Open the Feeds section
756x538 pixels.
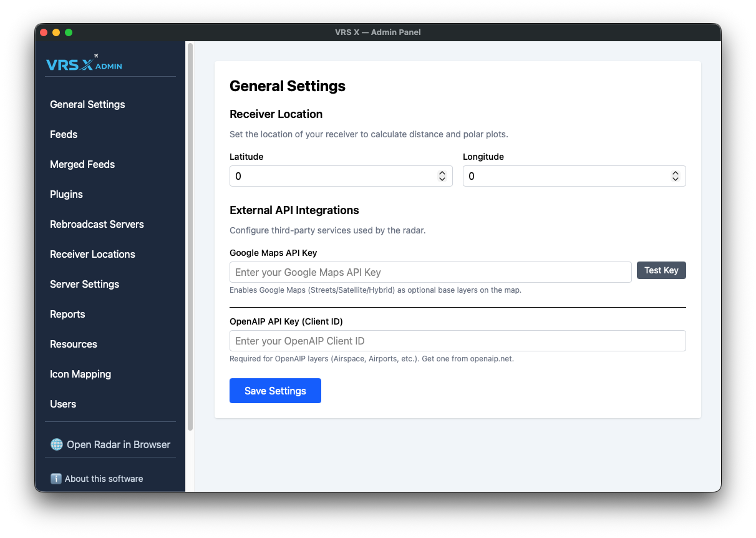point(64,134)
